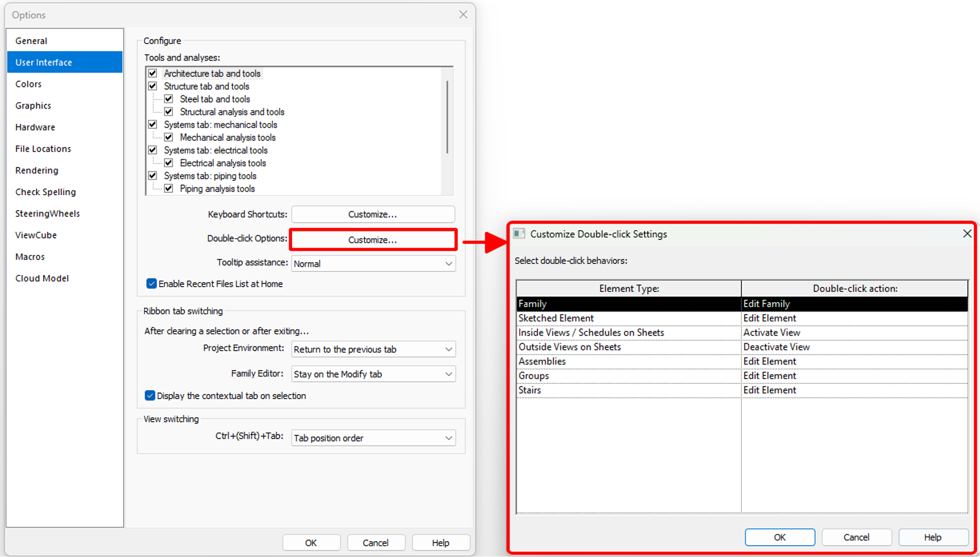Click Customize for Keyboard Shortcuts
980x557 pixels.
click(x=373, y=214)
